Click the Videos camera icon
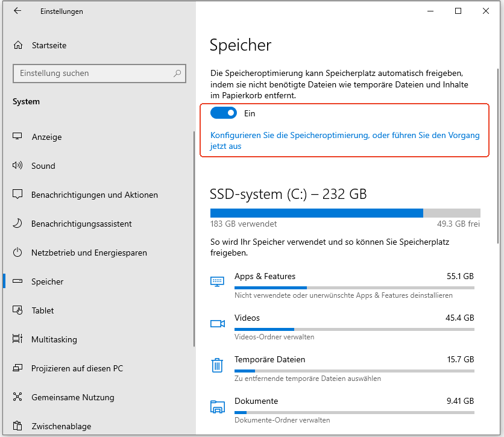504x437 pixels. coord(217,323)
